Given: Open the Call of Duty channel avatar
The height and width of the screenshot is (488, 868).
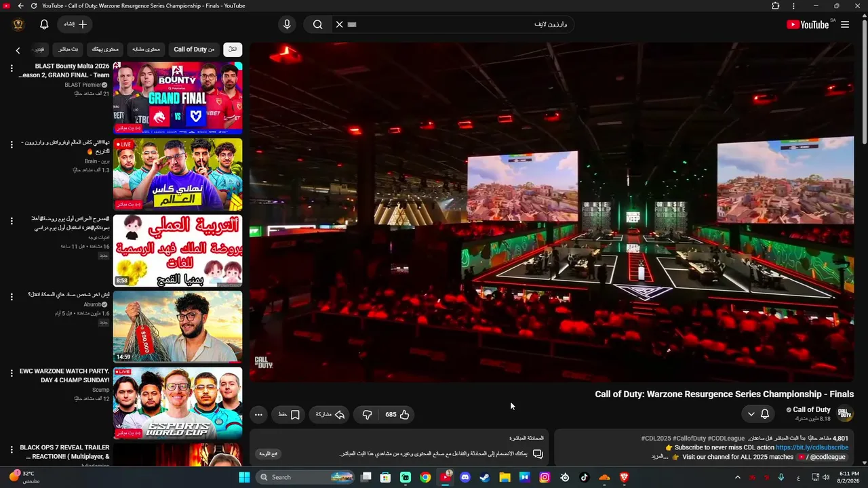Looking at the screenshot, I should pyautogui.click(x=845, y=413).
